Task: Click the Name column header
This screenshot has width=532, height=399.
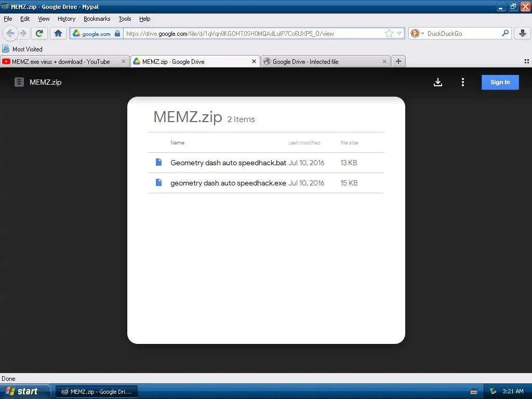Action: point(177,142)
